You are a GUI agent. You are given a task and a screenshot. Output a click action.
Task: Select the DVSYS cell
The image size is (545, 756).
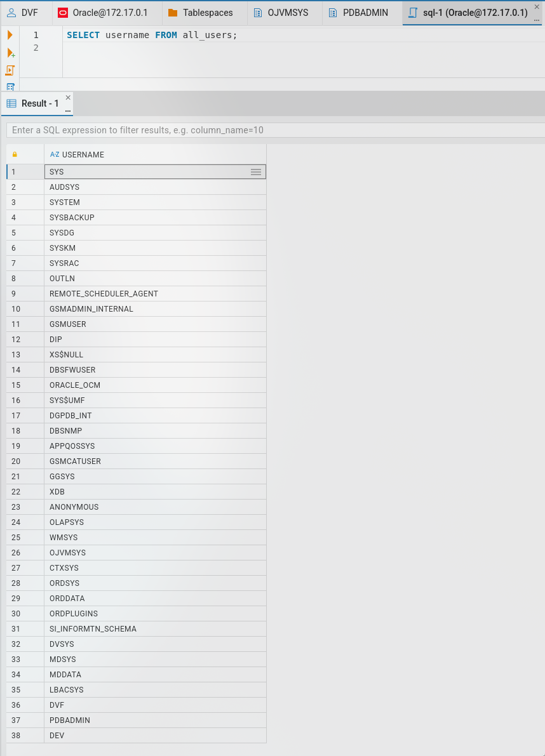[155, 644]
